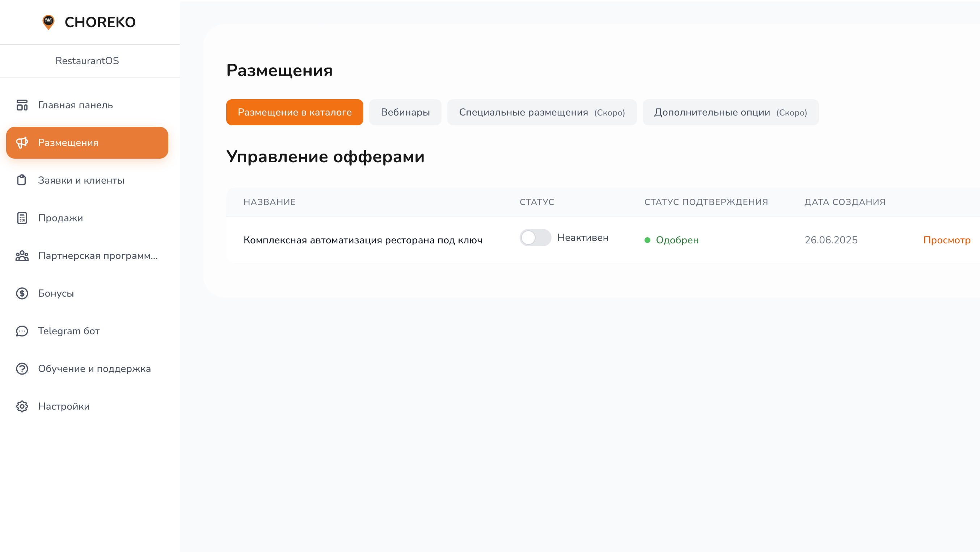Open Бонусы via the dollar icon
Screen dimensions: 980x552
22,293
